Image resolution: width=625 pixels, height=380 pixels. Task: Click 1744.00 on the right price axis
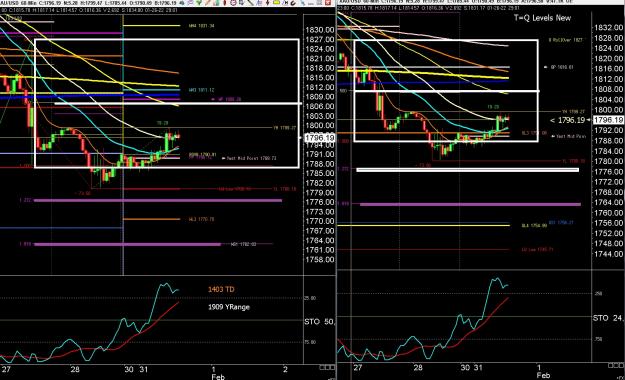[x=608, y=254]
